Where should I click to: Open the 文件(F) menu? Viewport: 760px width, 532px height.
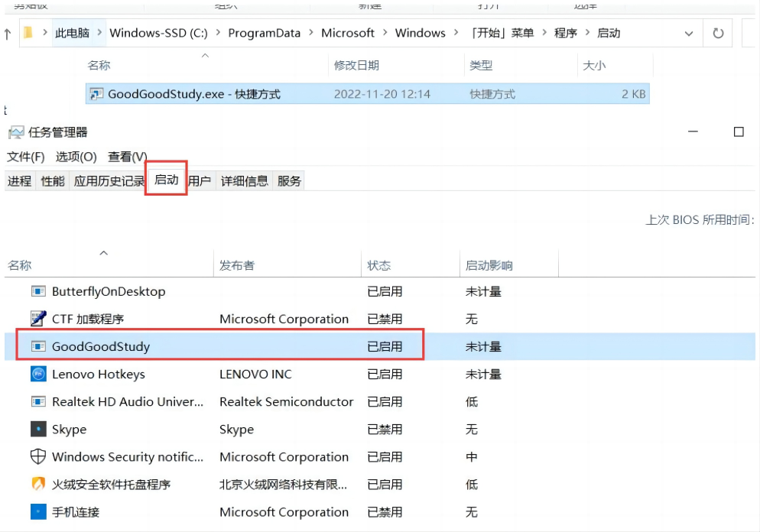click(x=26, y=157)
